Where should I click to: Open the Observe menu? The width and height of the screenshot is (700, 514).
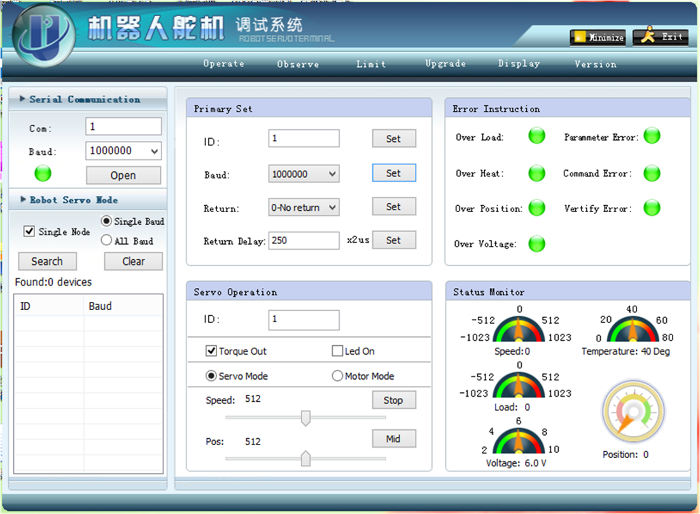point(298,64)
